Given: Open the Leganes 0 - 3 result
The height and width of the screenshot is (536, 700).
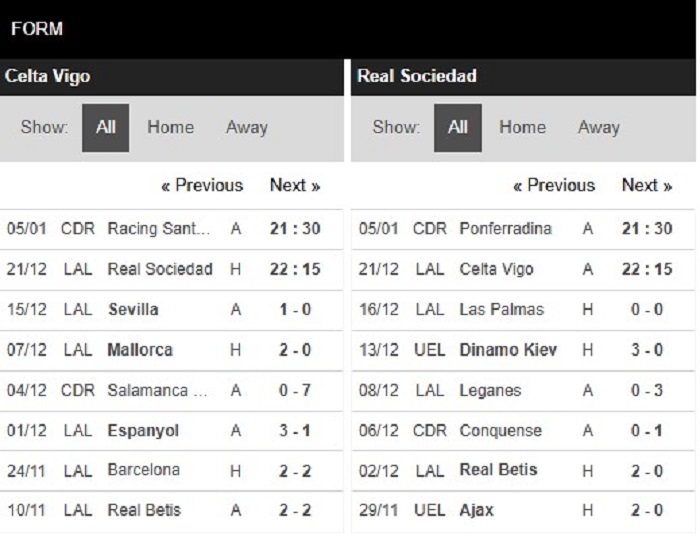Looking at the screenshot, I should [x=523, y=391].
